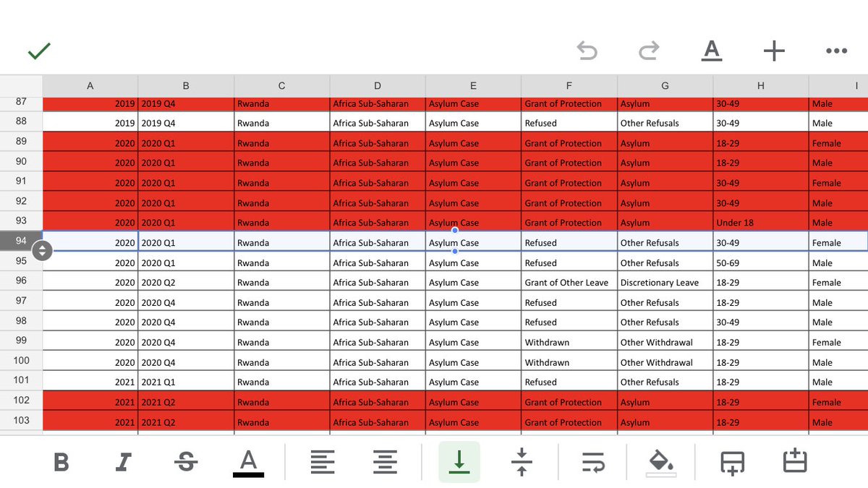Toggle bold formatting
868x488 pixels.
[61, 461]
